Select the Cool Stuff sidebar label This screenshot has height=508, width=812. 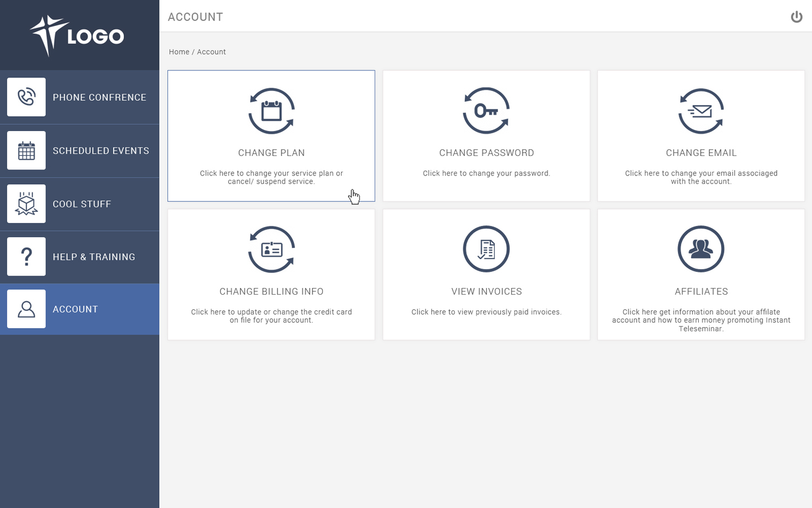pyautogui.click(x=82, y=204)
